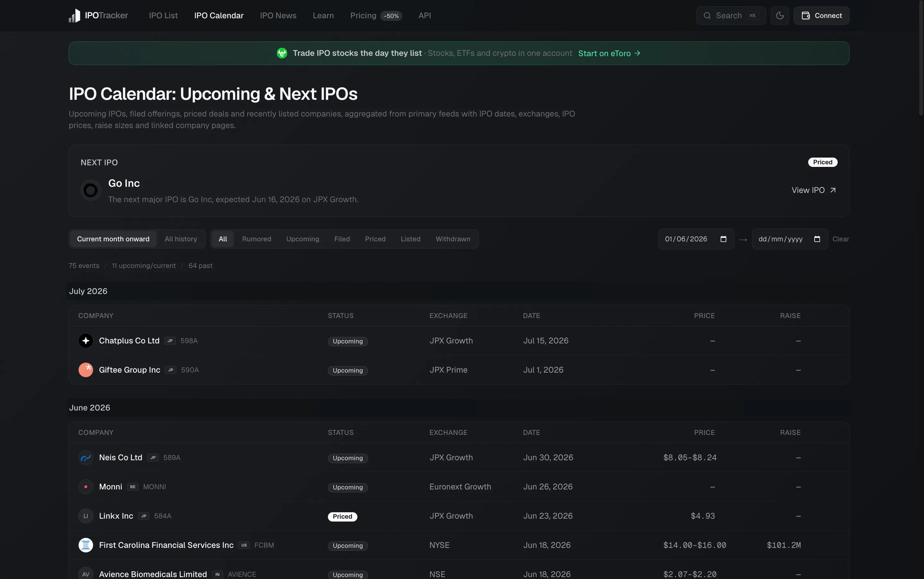Open the IPO List page
Screen dimensions: 924x579
pos(163,16)
